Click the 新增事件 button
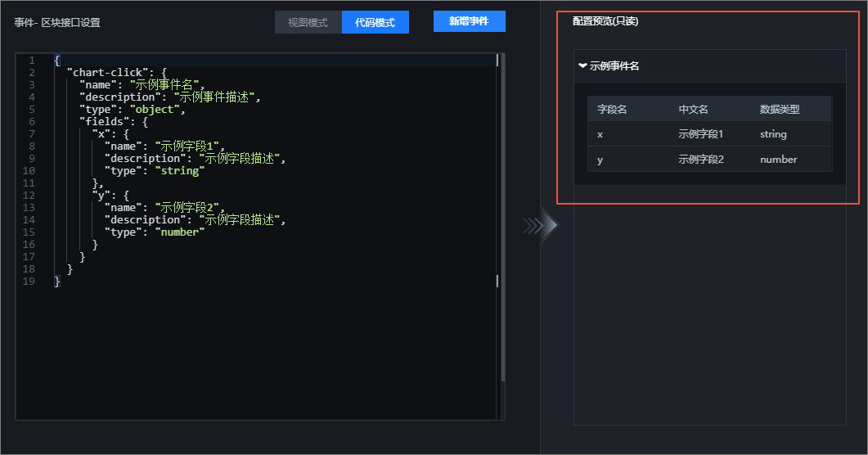This screenshot has height=455, width=868. coord(470,21)
